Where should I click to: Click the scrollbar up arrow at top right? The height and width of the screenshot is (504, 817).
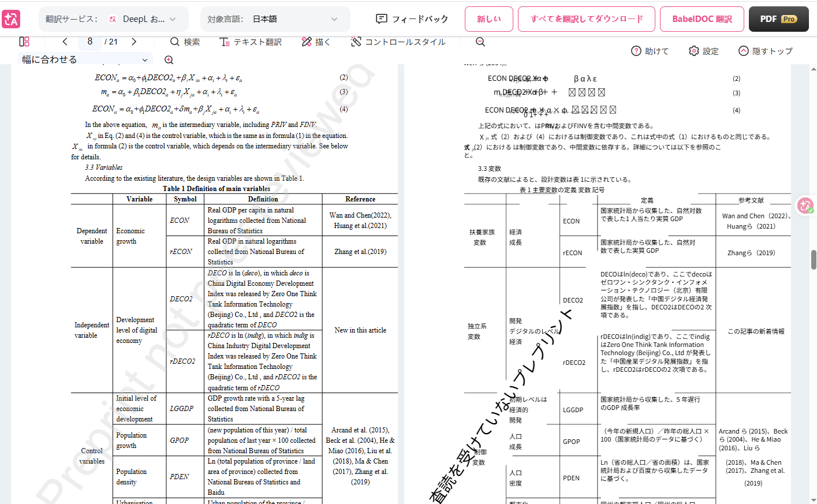pos(814,69)
